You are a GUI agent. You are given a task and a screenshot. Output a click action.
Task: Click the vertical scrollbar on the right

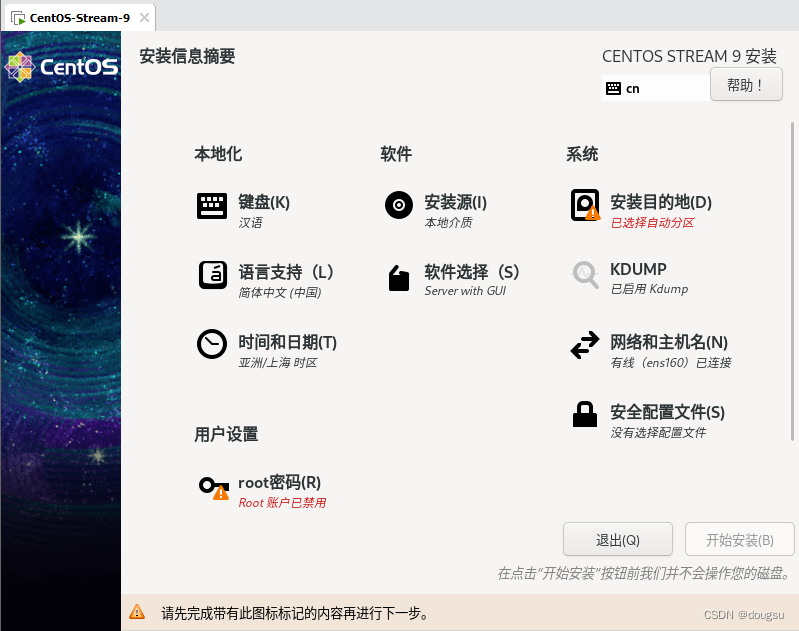792,281
